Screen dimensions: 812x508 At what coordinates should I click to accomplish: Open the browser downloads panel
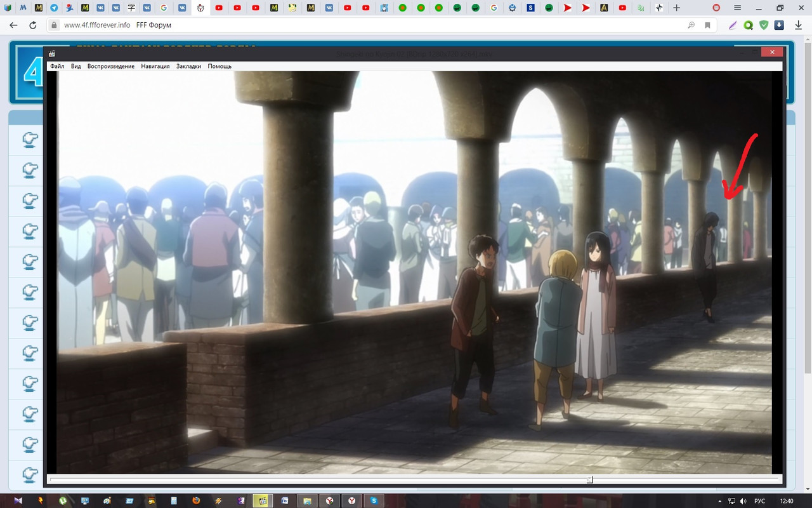tap(799, 25)
